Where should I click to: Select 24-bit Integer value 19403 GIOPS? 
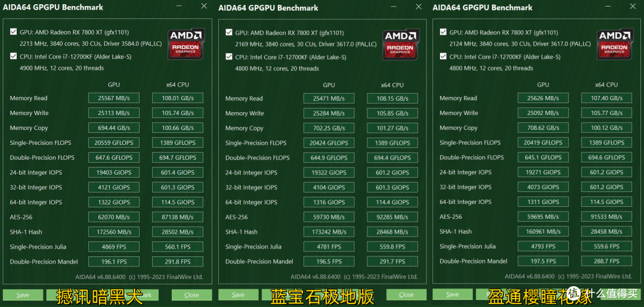[114, 172]
